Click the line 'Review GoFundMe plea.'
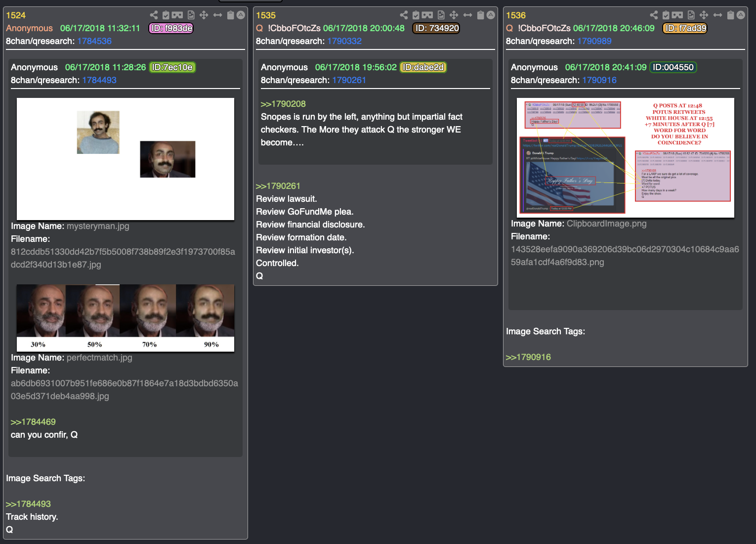This screenshot has height=544, width=756. coord(305,212)
